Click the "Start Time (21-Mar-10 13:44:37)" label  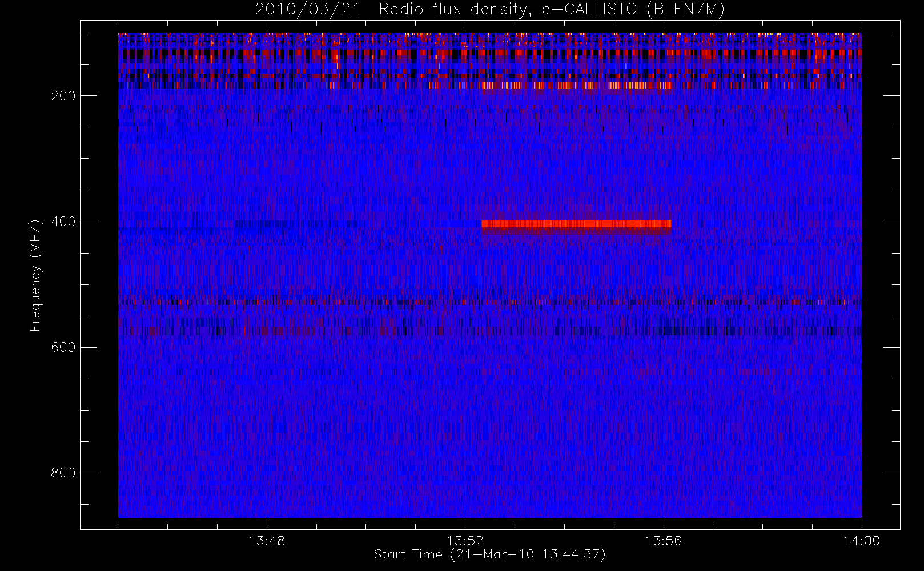click(x=489, y=554)
